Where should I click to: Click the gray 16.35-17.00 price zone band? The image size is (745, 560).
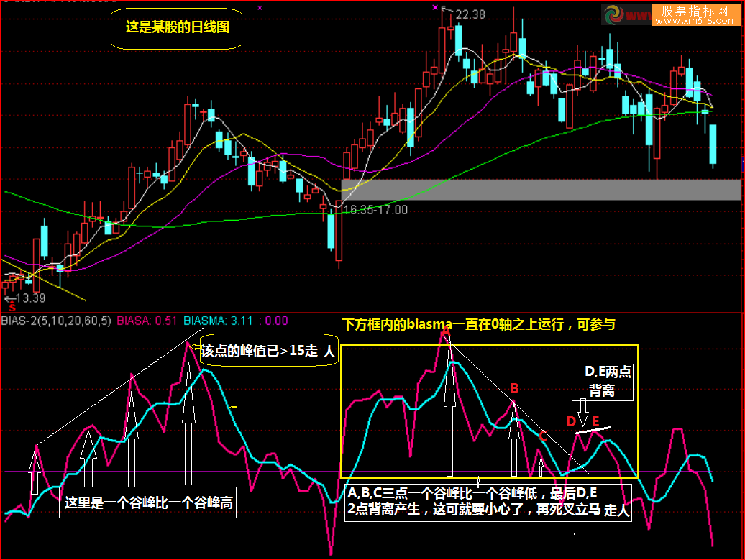point(541,190)
